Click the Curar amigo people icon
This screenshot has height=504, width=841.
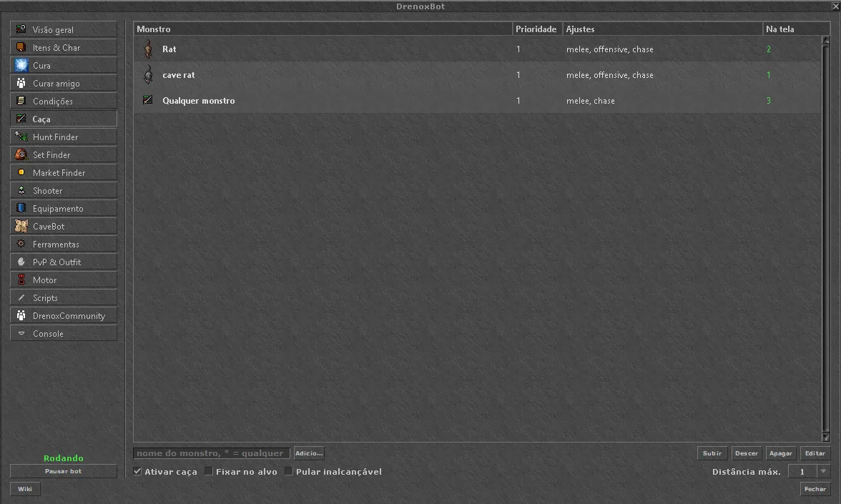pos(21,83)
